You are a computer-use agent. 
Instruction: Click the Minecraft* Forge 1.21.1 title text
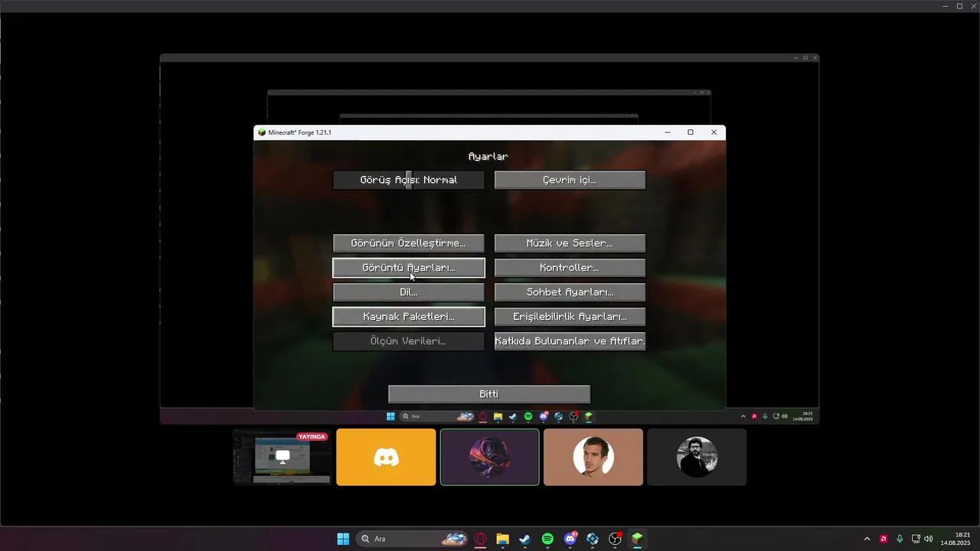click(299, 132)
